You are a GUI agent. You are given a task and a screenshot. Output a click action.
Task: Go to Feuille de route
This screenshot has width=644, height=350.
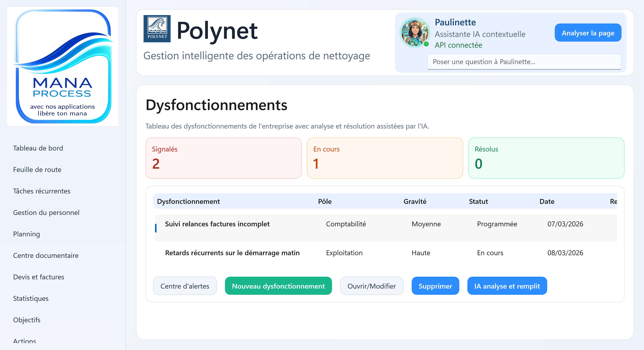pos(37,169)
